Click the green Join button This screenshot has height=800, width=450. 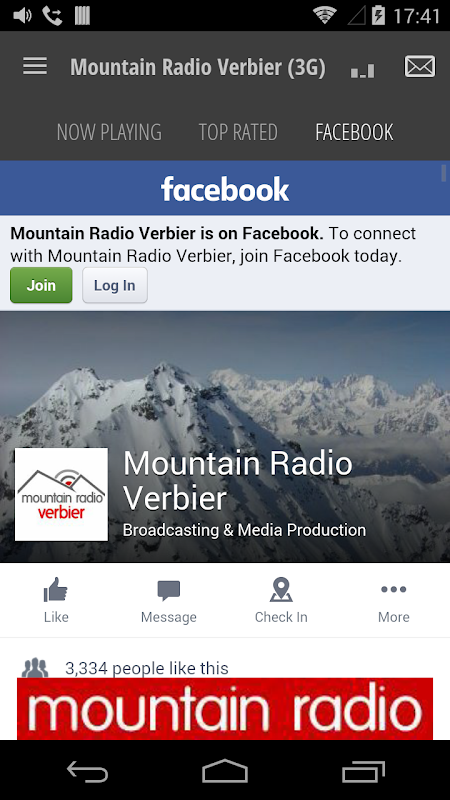coord(41,285)
